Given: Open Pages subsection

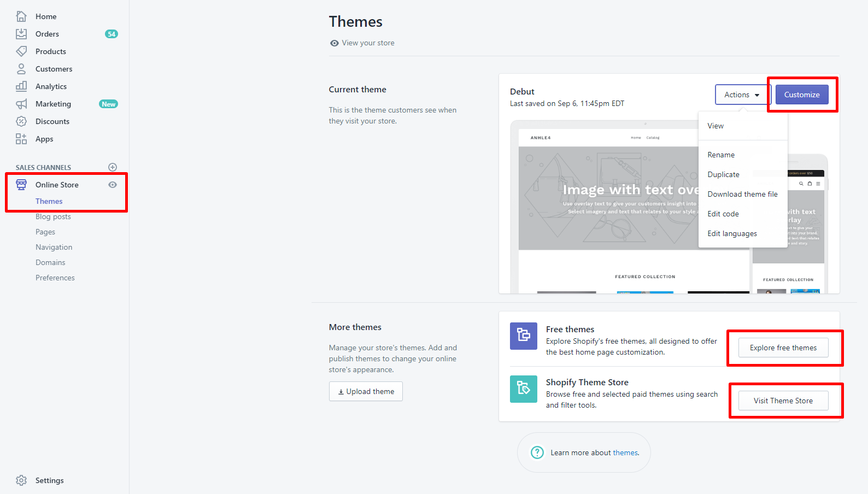Looking at the screenshot, I should click(45, 232).
